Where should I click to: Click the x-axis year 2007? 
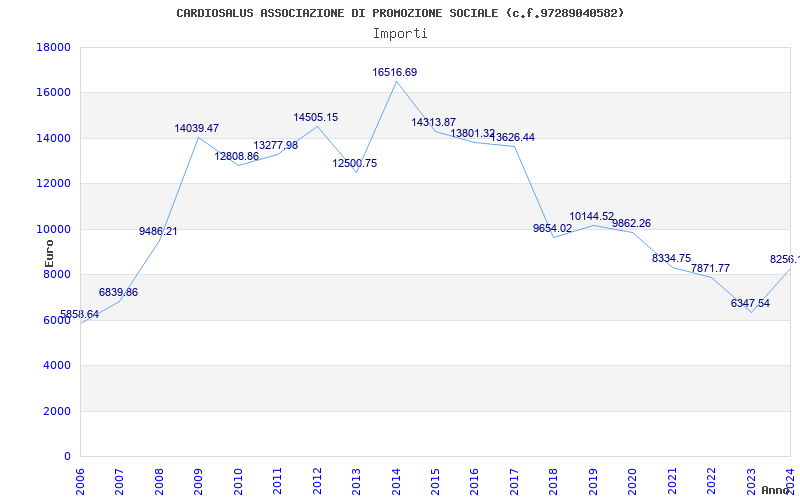[x=119, y=480]
